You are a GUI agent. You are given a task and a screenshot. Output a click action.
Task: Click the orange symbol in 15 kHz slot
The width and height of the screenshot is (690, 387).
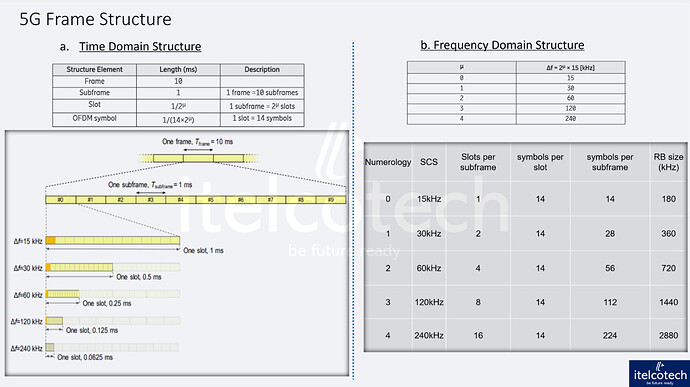(x=51, y=240)
